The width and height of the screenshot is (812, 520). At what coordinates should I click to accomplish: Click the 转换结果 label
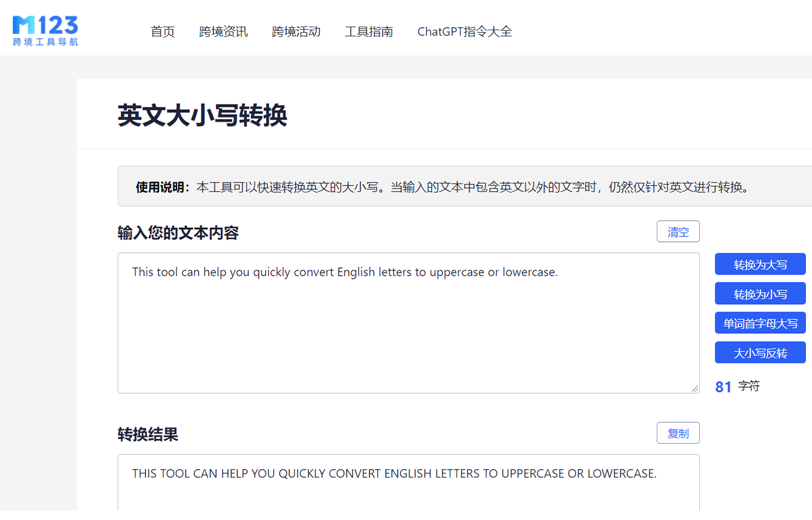(x=148, y=435)
